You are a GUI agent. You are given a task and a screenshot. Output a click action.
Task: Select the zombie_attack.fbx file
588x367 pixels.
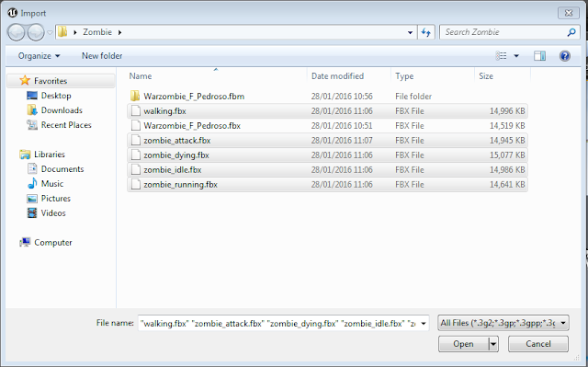click(327, 140)
